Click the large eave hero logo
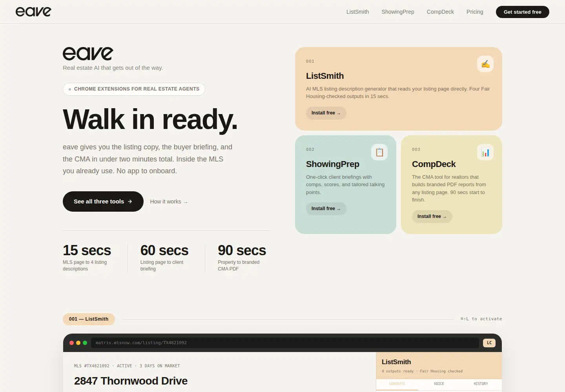Viewport: 565px width, 392px height. coord(88,54)
